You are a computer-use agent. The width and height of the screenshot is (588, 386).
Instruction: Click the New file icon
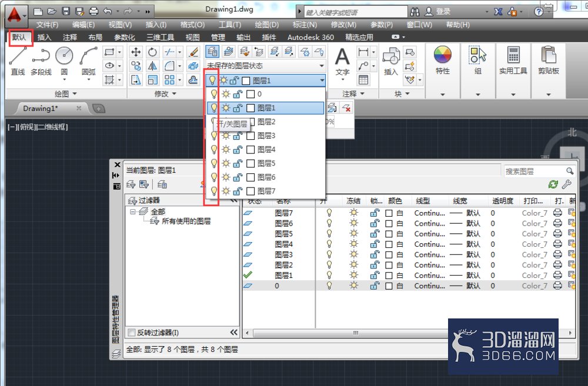[38, 11]
